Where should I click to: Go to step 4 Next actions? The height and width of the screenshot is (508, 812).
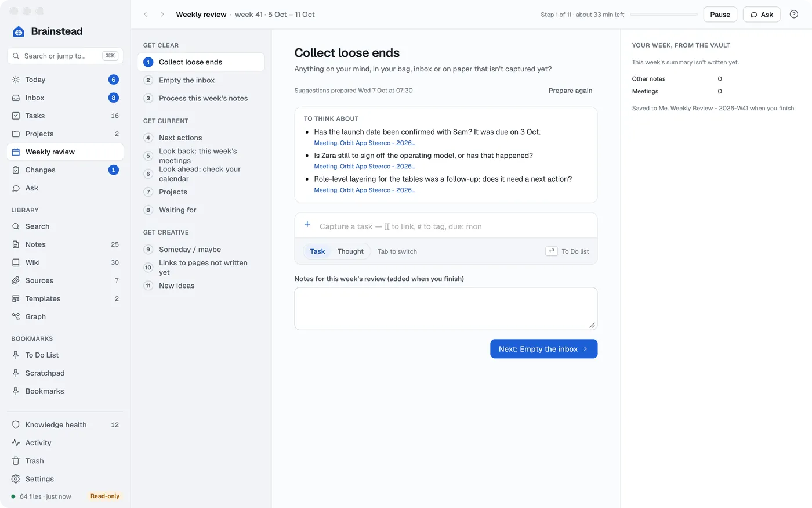(201, 138)
